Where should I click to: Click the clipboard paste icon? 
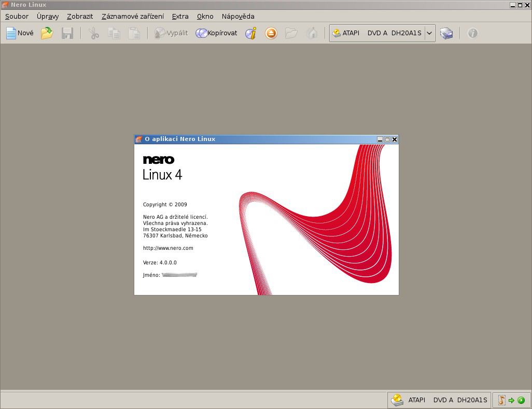[x=134, y=33]
